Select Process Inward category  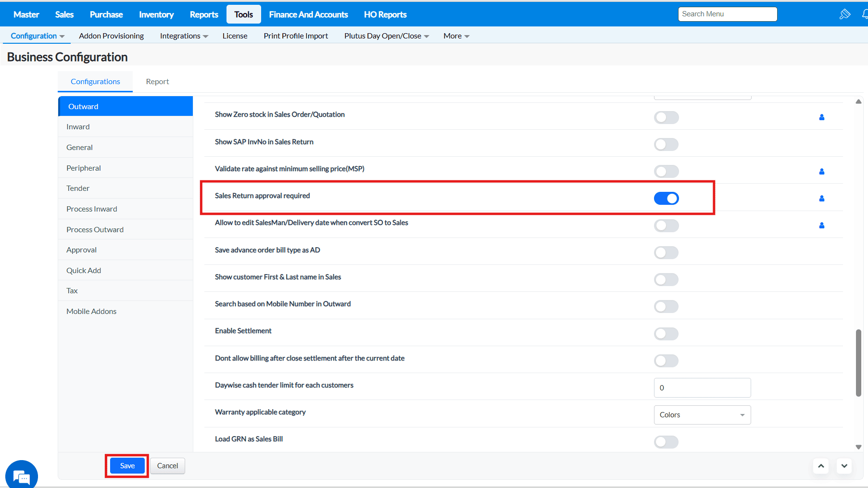pyautogui.click(x=126, y=209)
